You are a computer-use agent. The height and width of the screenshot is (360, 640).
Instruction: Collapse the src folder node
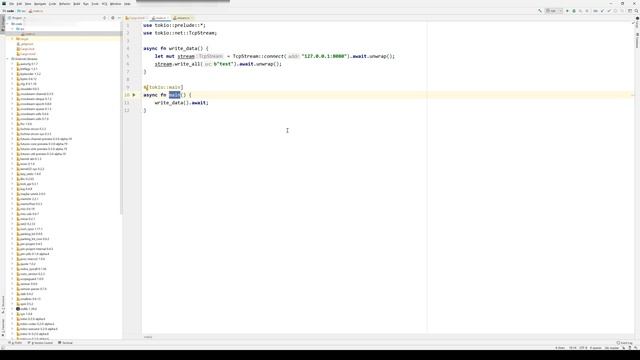pyautogui.click(x=13, y=29)
